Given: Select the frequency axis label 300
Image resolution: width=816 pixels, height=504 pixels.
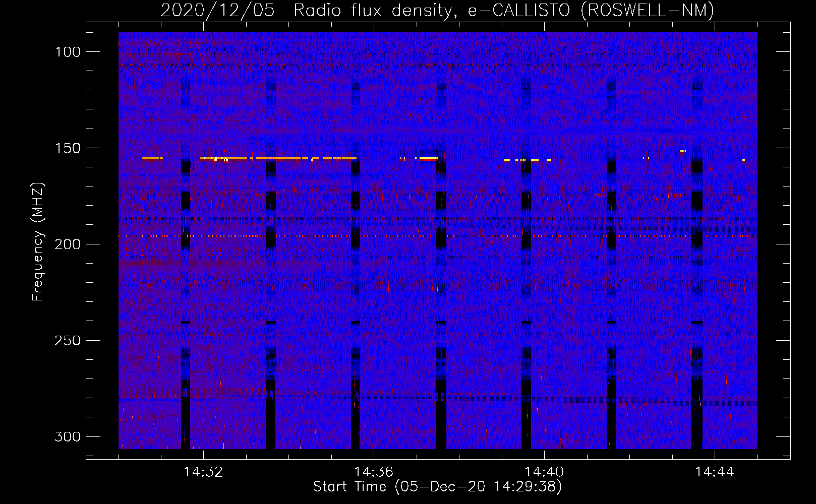Looking at the screenshot, I should point(68,436).
